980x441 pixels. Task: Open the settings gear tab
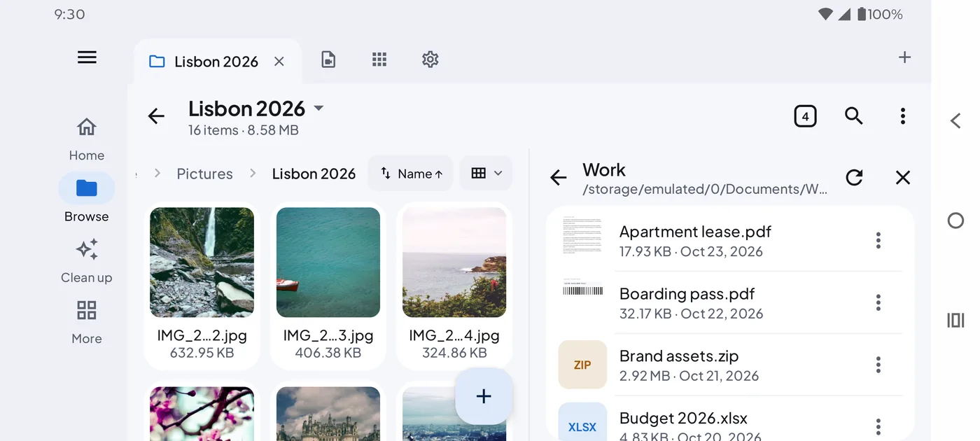point(430,59)
